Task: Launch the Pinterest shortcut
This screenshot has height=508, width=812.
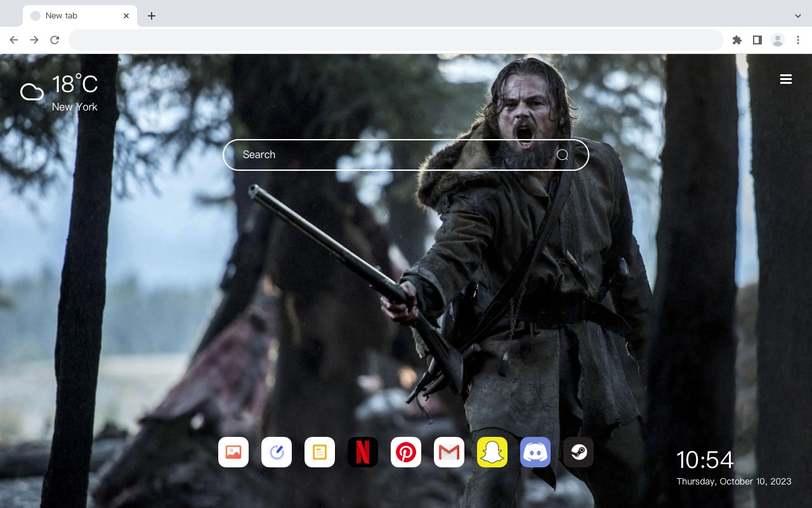Action: (406, 452)
